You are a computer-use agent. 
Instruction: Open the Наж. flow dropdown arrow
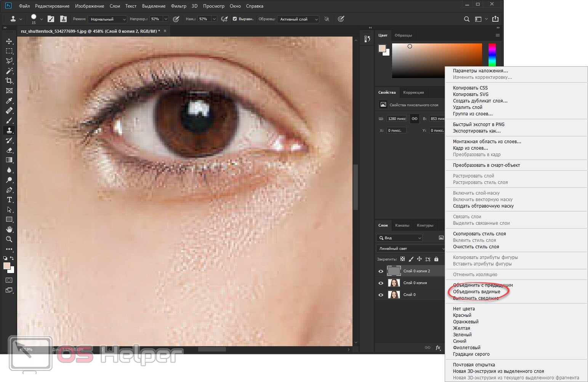(x=214, y=19)
